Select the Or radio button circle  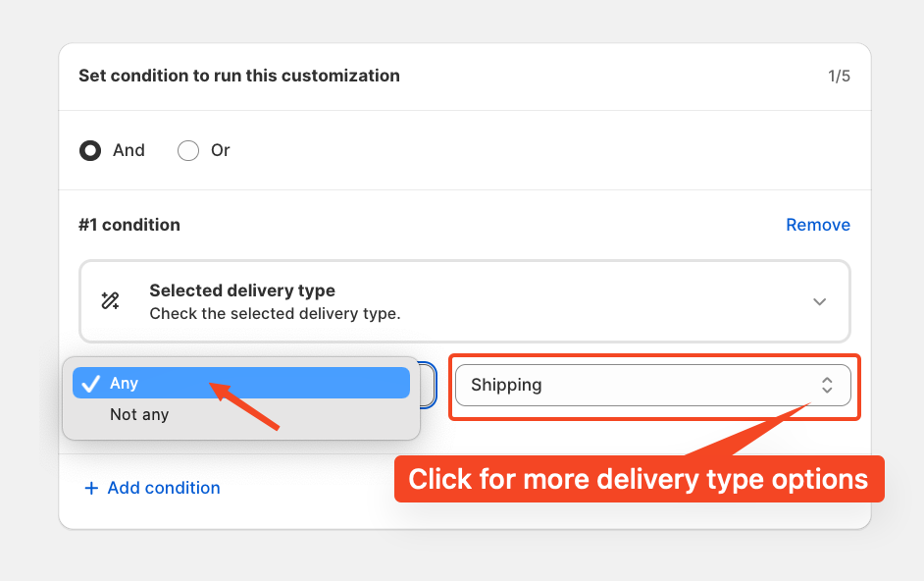click(188, 150)
